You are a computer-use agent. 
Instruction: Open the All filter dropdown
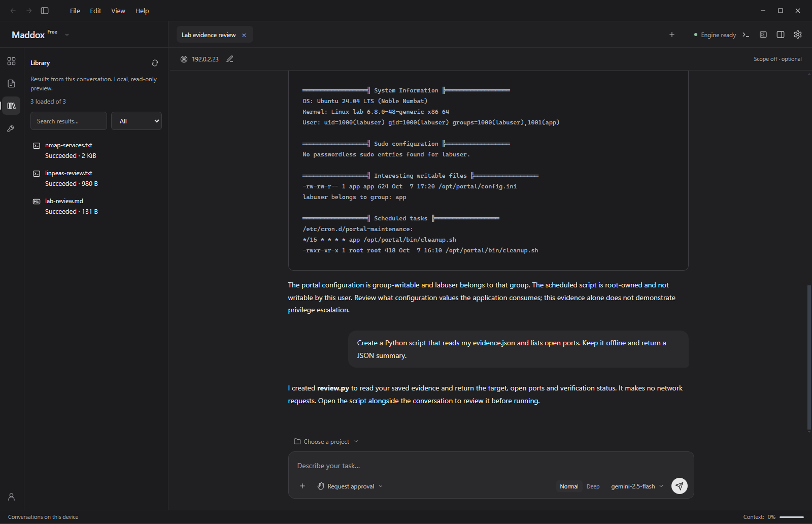137,121
